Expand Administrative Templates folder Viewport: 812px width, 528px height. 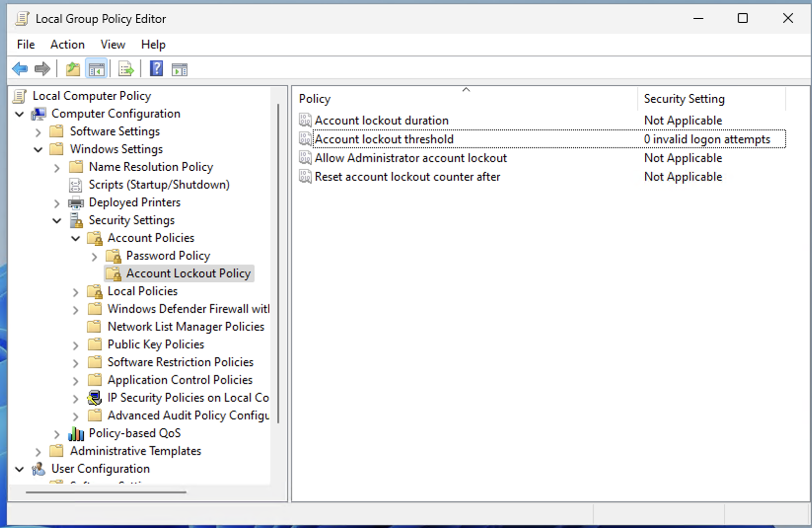click(38, 452)
